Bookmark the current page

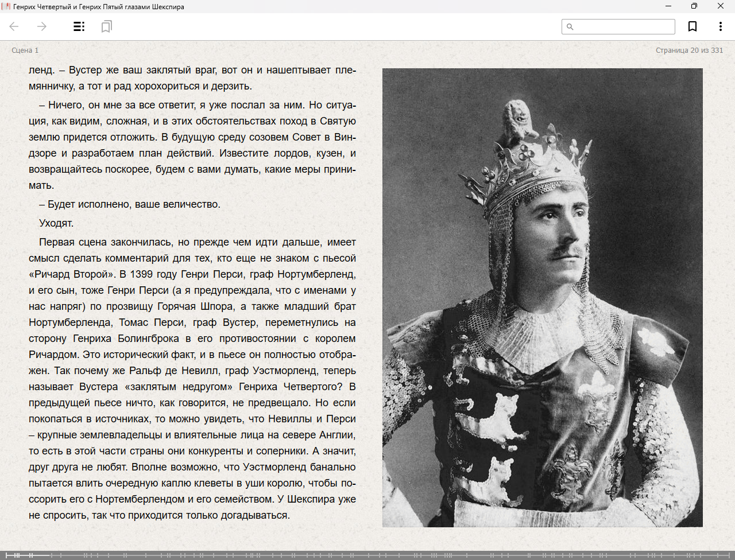[693, 26]
